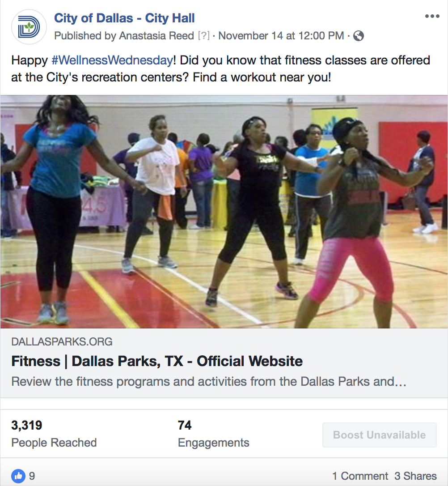The height and width of the screenshot is (486, 448).
Task: View the 74 Engagements details
Action: tap(213, 434)
